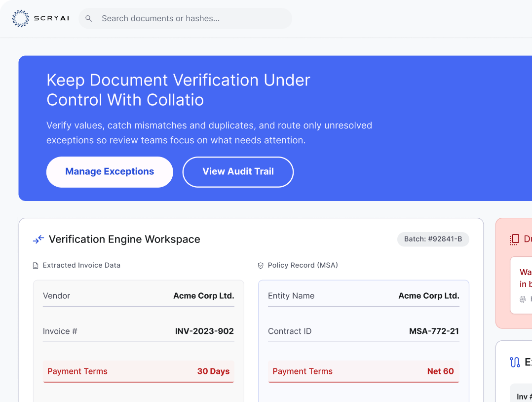Screen dimensions: 532x402
Task: Select the 30 Days value
Action: click(x=213, y=371)
